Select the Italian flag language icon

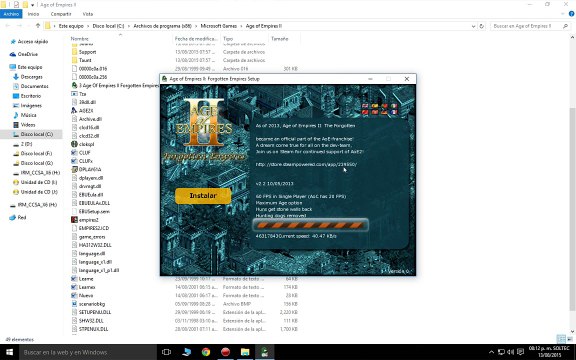[x=394, y=106]
